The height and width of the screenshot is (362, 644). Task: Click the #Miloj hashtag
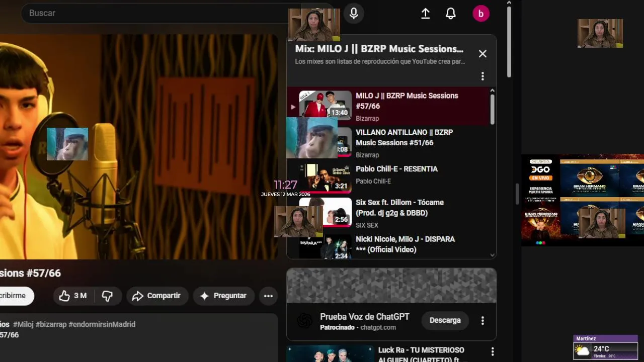click(x=23, y=324)
